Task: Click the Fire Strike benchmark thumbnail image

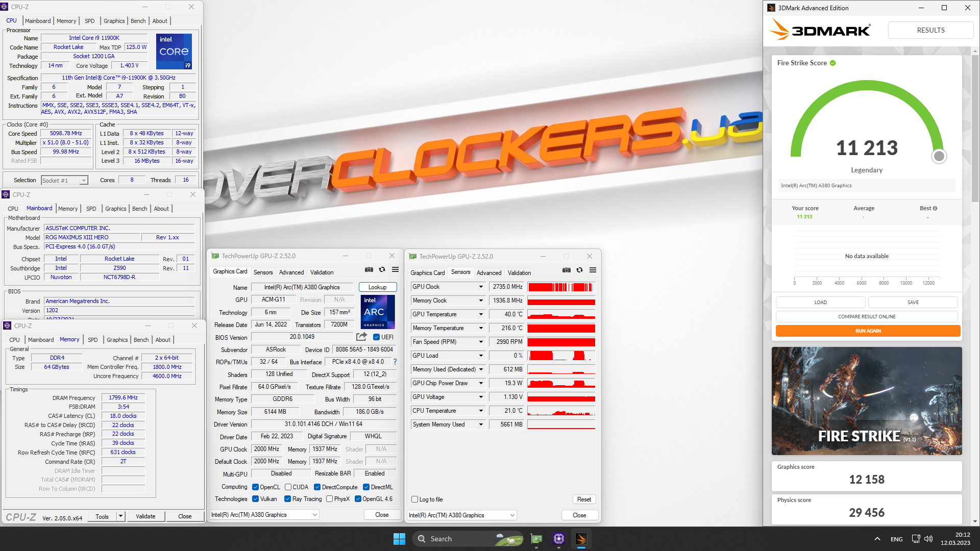Action: [867, 401]
